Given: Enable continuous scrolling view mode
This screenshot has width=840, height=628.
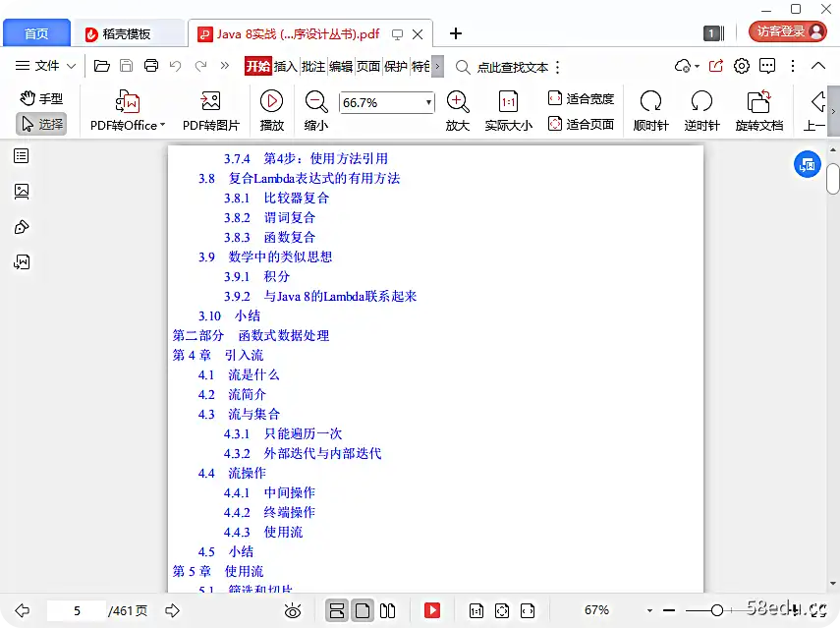Looking at the screenshot, I should point(337,610).
